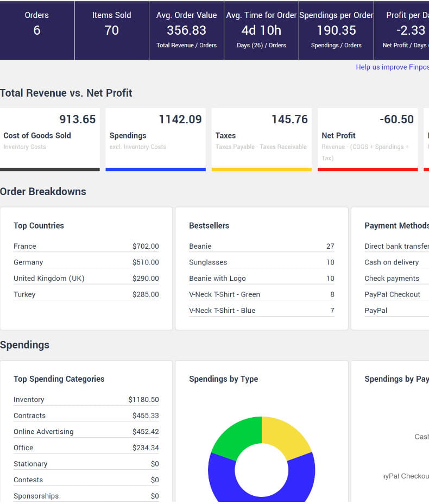The width and height of the screenshot is (429, 504).
Task: Open the Taxes card
Action: pos(261,139)
